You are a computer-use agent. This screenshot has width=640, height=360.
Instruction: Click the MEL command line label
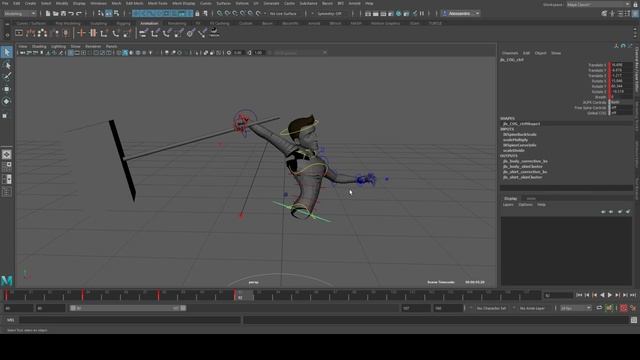pyautogui.click(x=11, y=320)
